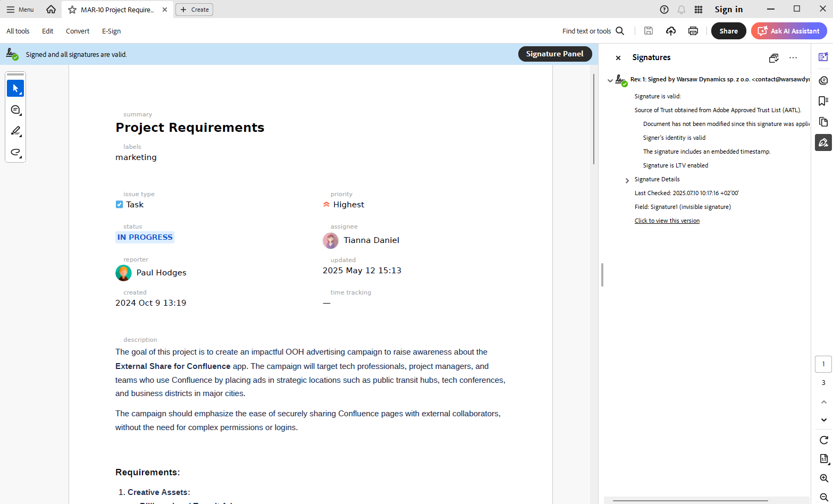Open the notifications bell
The height and width of the screenshot is (504, 833).
[x=681, y=10]
